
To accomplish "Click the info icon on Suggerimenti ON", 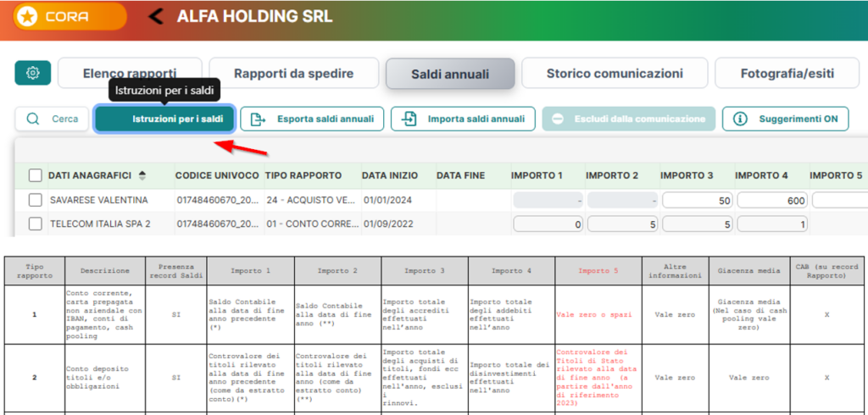I will tap(740, 119).
